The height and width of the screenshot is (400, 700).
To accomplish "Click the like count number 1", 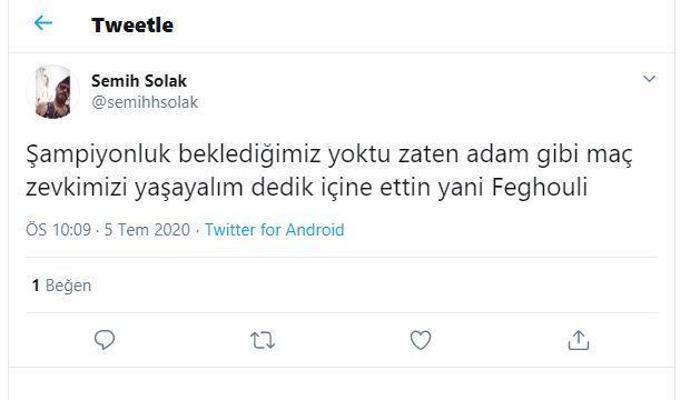I will pos(35,286).
